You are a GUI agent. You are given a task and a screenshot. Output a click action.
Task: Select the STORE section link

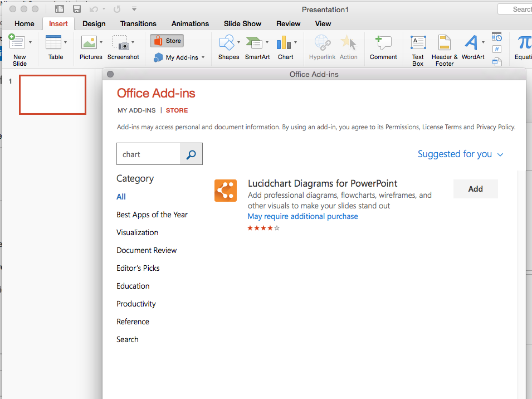177,110
